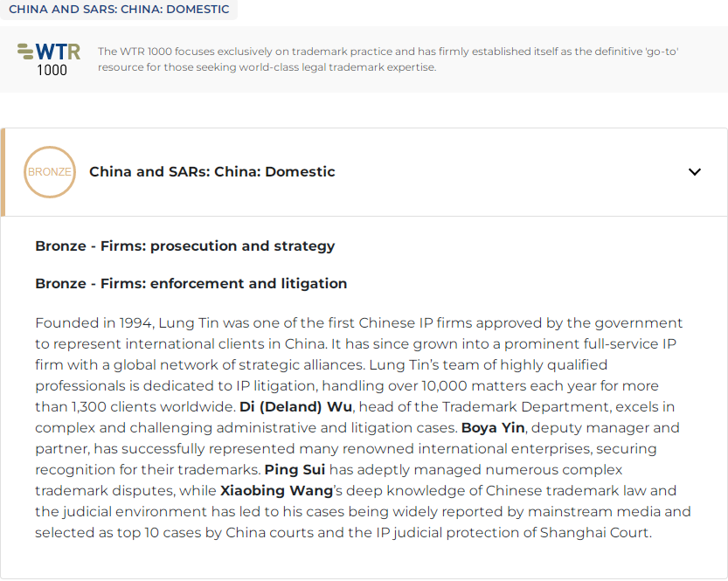Click the green stripes in WTR logo
The height and width of the screenshot is (581, 728).
coord(25,51)
